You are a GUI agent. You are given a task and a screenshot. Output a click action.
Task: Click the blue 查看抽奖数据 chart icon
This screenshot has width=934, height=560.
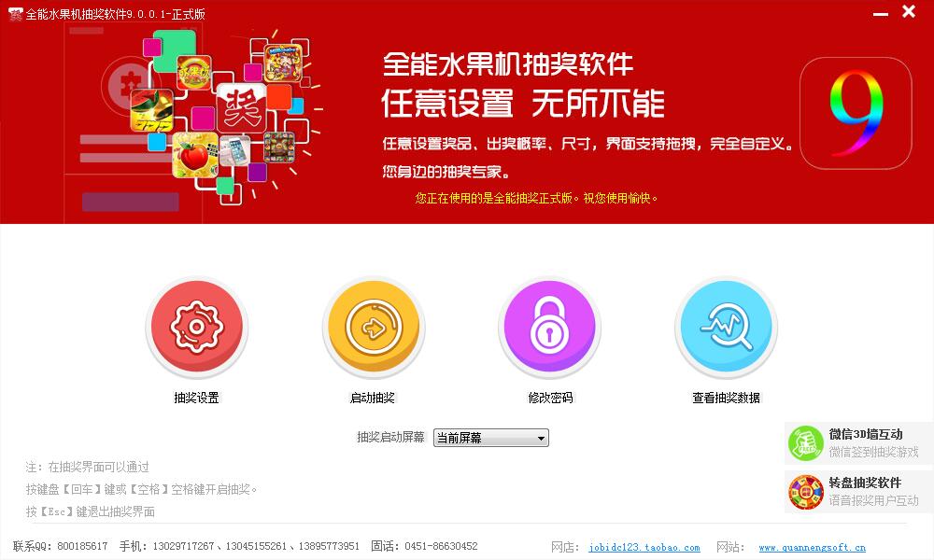coord(726,327)
